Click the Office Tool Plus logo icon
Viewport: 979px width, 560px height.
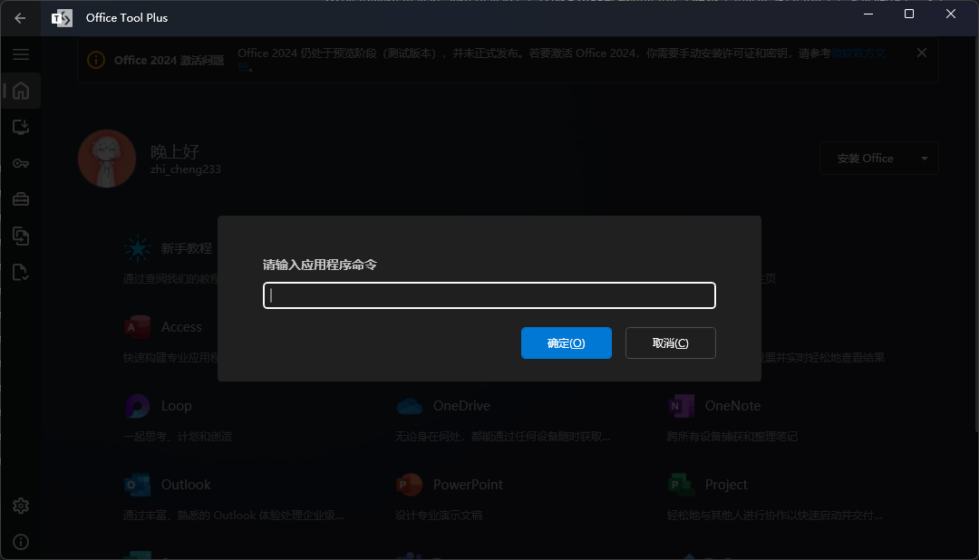62,18
